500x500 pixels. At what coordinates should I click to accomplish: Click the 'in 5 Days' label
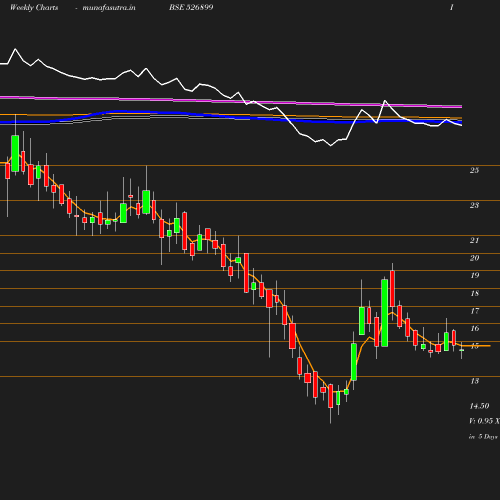click(x=483, y=437)
